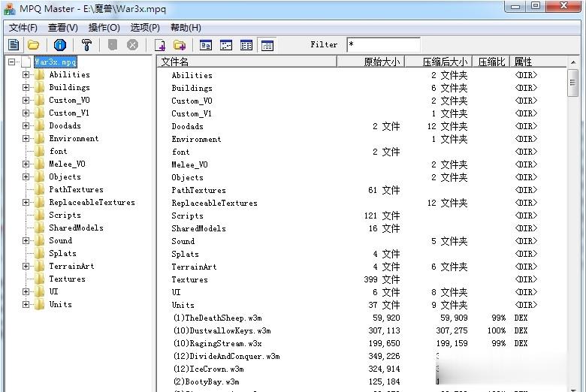Collapse the War3x.mpq root node

(x=12, y=62)
